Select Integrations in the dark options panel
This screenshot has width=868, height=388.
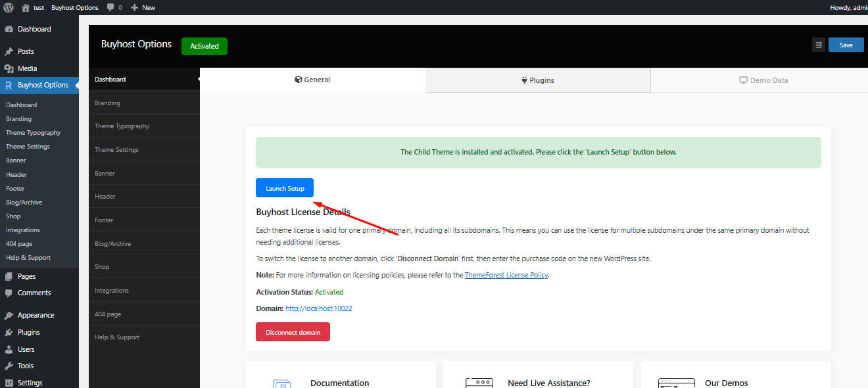(x=144, y=290)
